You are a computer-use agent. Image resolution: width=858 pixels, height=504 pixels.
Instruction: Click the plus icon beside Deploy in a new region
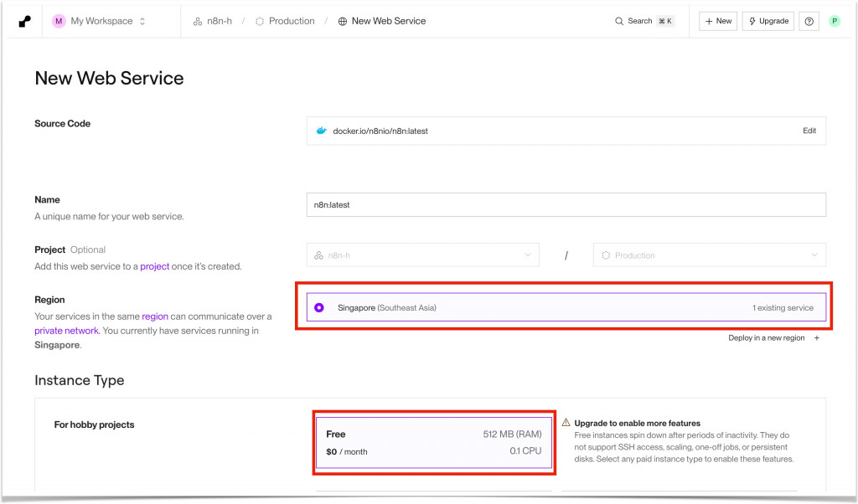tap(817, 338)
